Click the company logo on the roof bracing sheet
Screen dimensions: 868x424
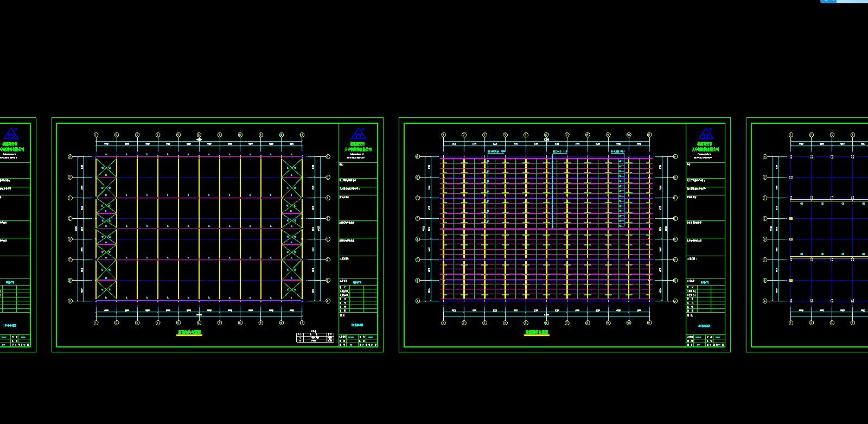[358, 134]
